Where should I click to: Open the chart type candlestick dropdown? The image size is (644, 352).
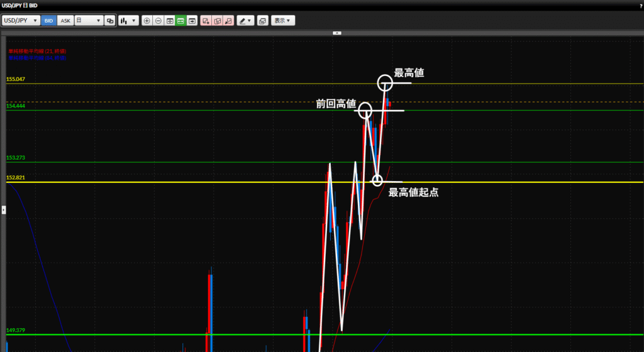tap(128, 21)
